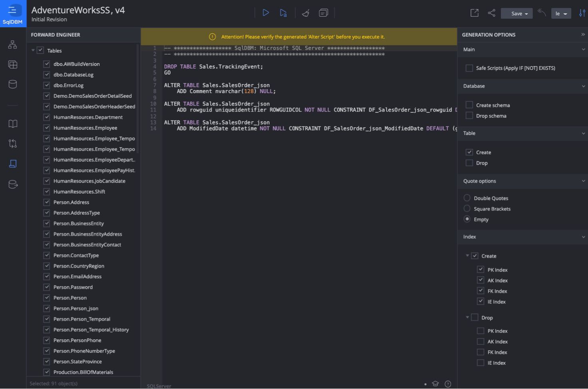Select Production.BillOfMaterials table row

point(83,372)
